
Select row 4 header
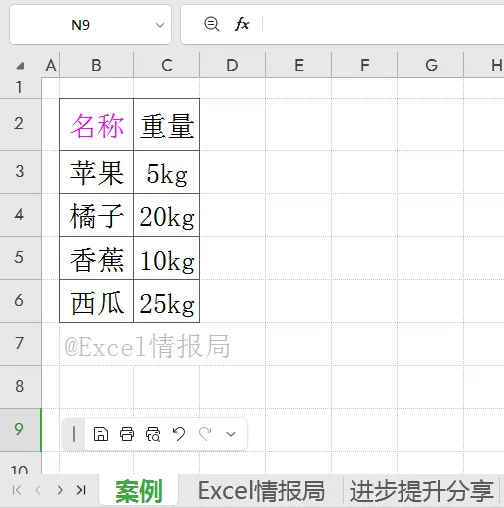point(20,215)
